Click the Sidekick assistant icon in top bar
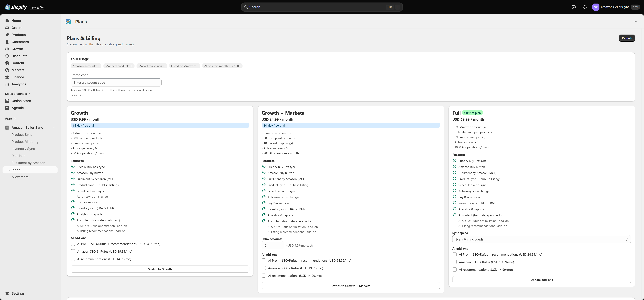The width and height of the screenshot is (644, 300). tap(573, 7)
